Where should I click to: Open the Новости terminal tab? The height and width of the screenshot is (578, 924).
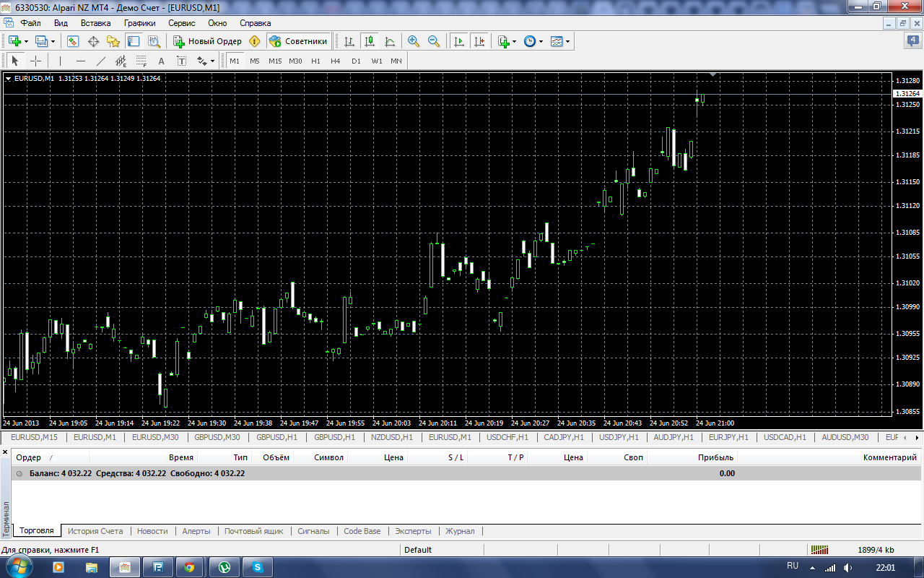tap(152, 531)
